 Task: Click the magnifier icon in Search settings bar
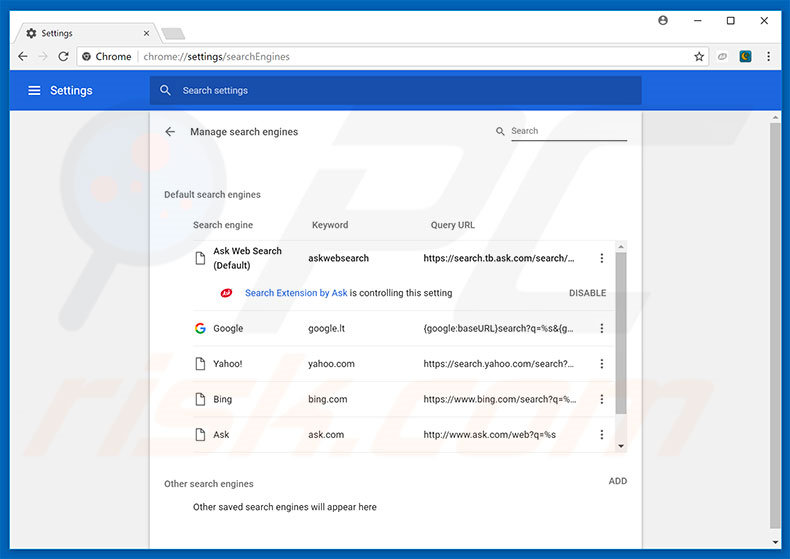pyautogui.click(x=165, y=90)
